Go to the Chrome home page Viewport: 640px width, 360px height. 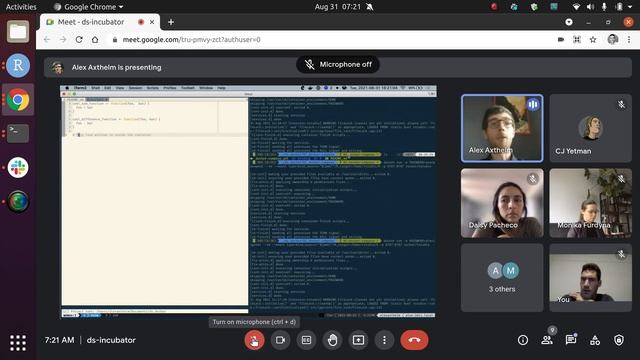click(x=95, y=40)
